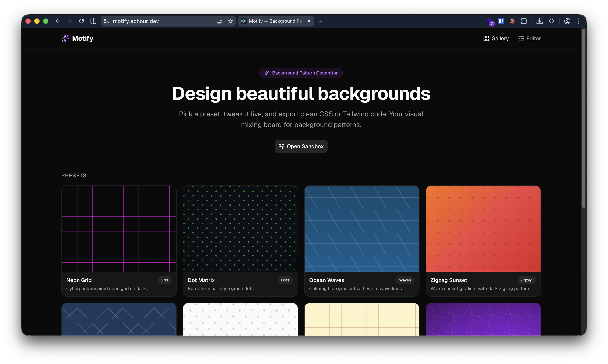Open the browser three-dot menu
608x364 pixels.
tap(579, 21)
